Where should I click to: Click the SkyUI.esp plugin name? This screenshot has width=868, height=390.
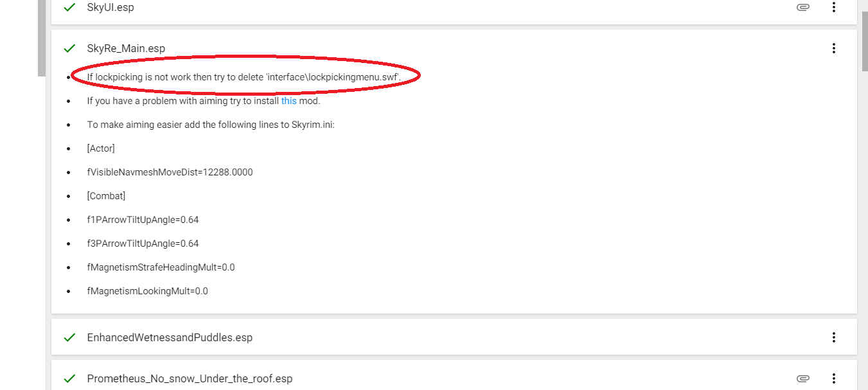(x=111, y=8)
